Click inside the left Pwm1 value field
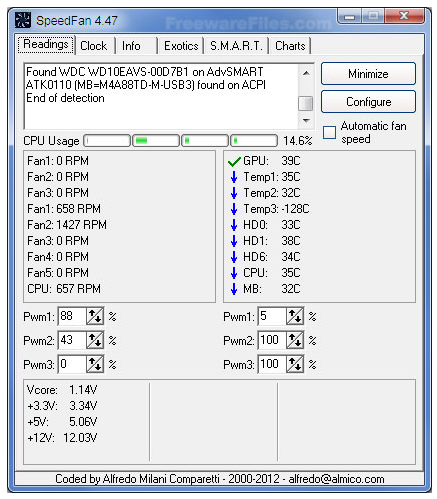 point(72,316)
